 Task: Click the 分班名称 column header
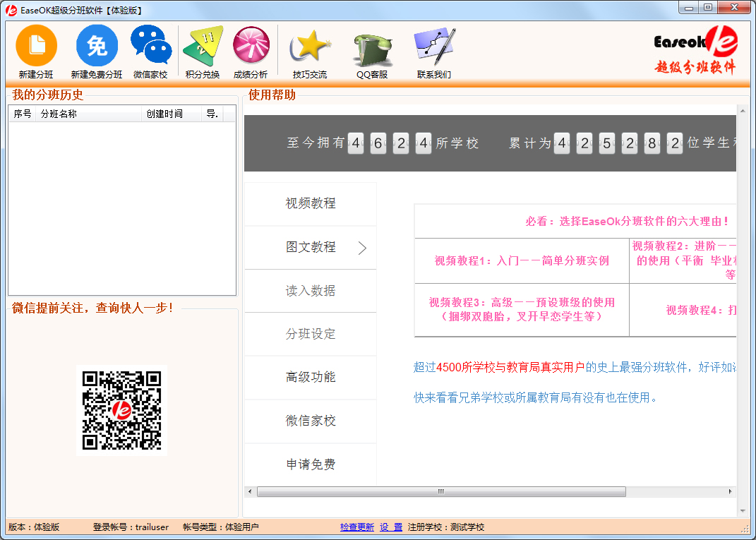(88, 114)
